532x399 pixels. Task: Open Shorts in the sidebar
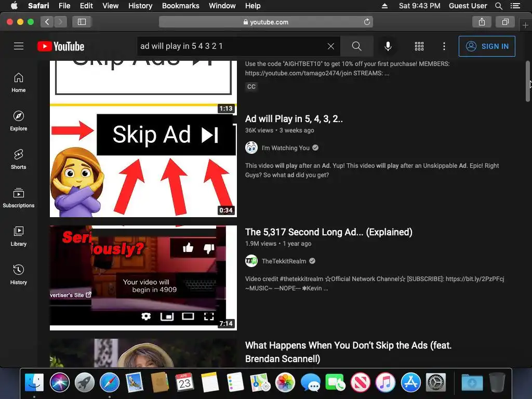(19, 159)
